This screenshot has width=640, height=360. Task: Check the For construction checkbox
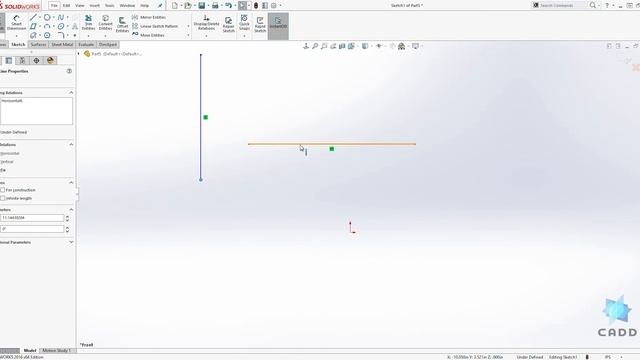[3, 190]
